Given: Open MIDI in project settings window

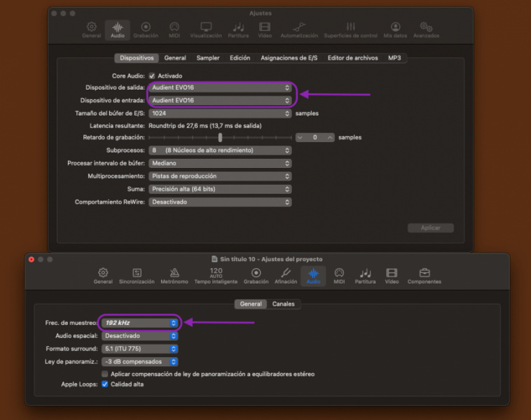Looking at the screenshot, I should tap(339, 276).
